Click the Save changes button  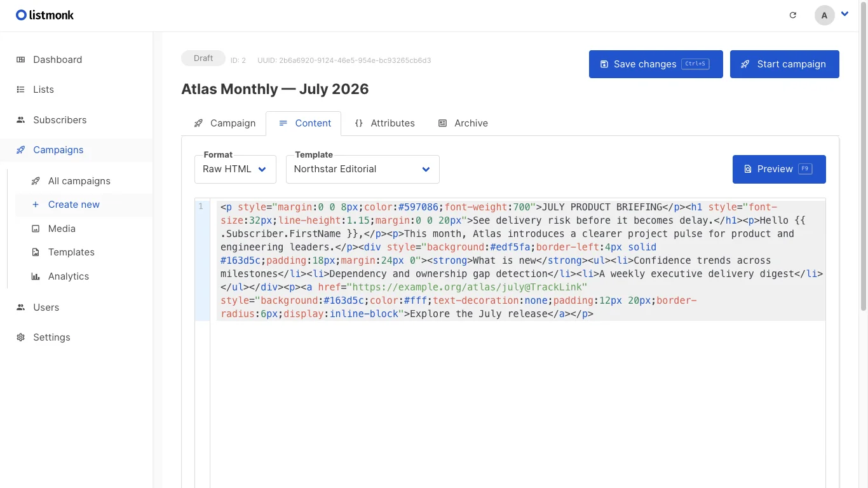(x=656, y=64)
